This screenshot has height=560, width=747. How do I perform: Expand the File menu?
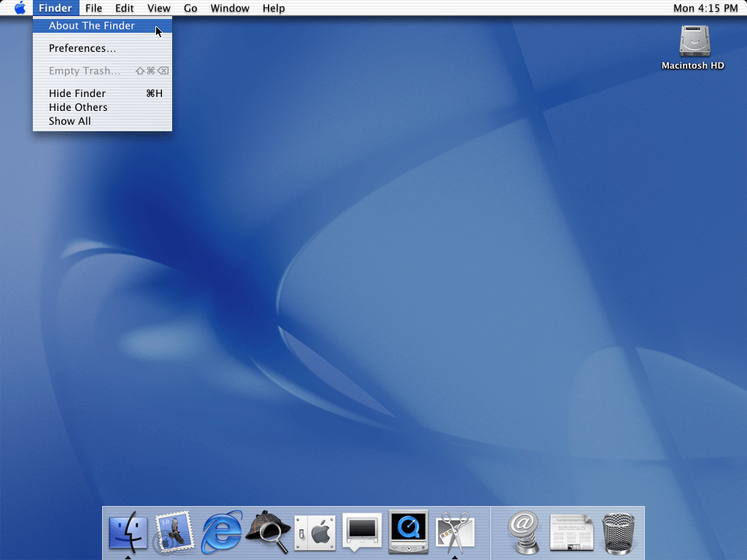pyautogui.click(x=93, y=8)
